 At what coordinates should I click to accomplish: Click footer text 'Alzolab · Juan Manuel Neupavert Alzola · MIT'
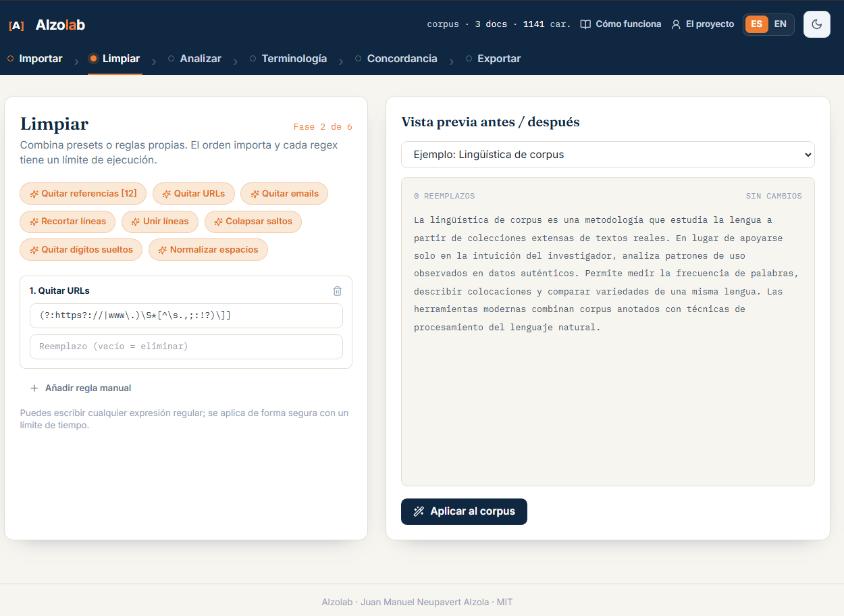tap(417, 602)
